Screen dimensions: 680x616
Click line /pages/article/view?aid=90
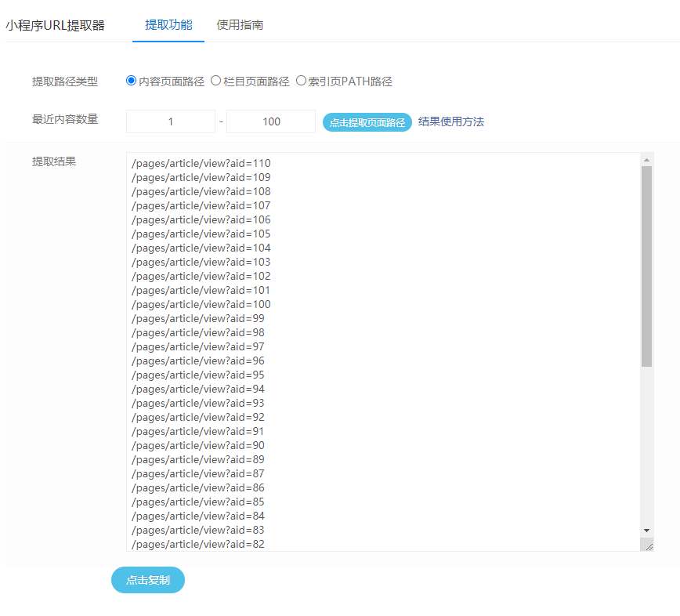point(197,445)
